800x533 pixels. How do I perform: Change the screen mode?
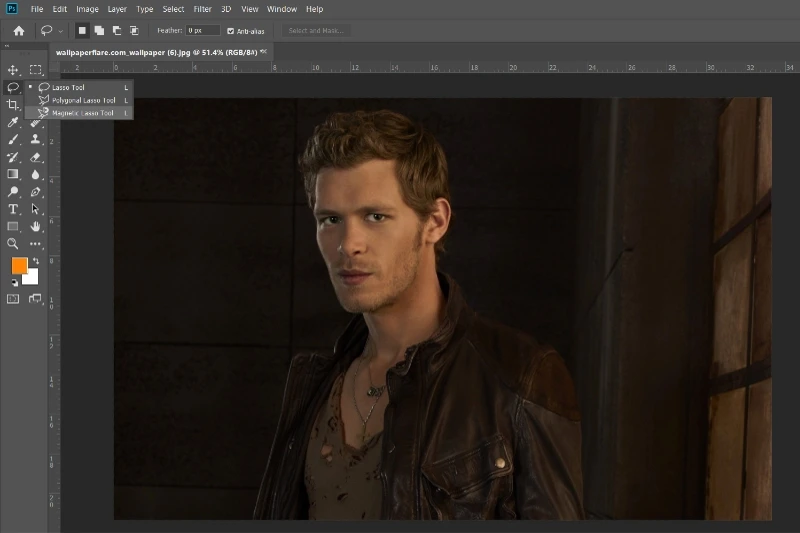click(x=35, y=299)
